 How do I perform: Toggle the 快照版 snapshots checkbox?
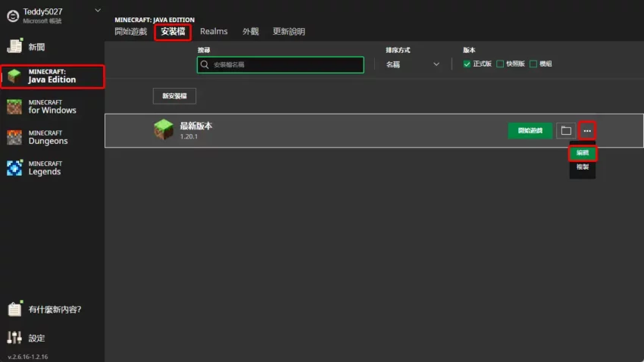[500, 64]
